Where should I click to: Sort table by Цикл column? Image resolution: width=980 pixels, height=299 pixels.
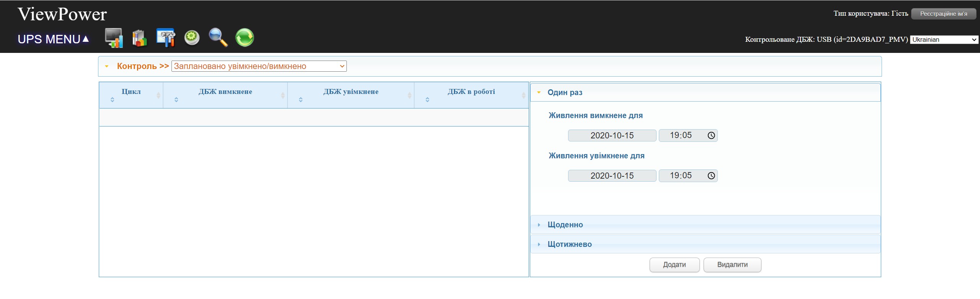point(131,92)
